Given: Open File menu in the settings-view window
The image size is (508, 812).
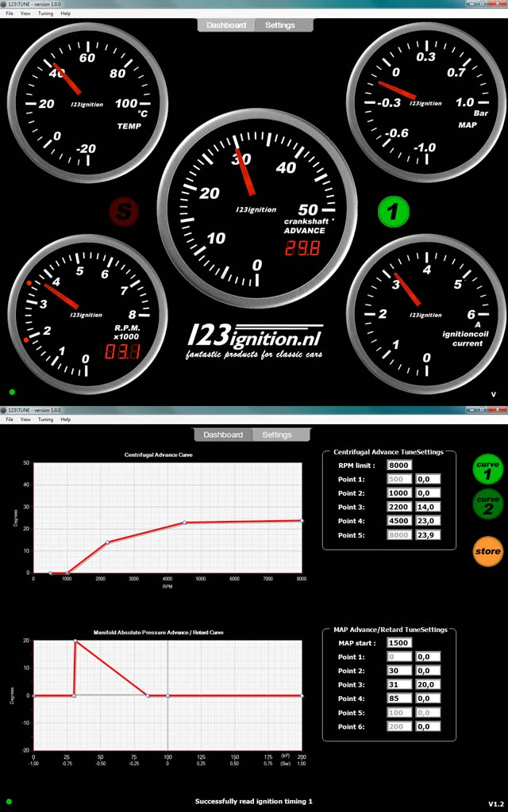Looking at the screenshot, I should pos(10,419).
